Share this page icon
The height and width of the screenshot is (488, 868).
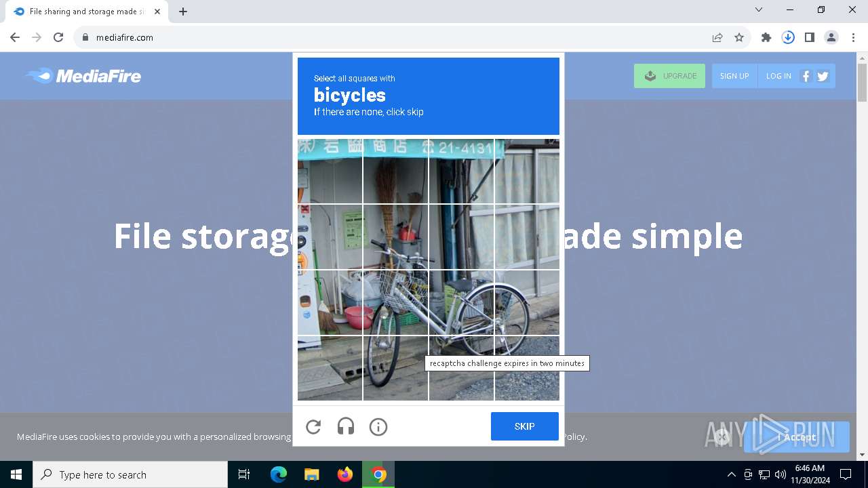[717, 37]
